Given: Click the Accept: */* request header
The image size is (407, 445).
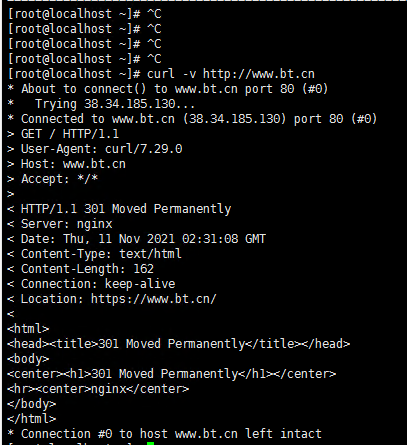Looking at the screenshot, I should tap(59, 179).
